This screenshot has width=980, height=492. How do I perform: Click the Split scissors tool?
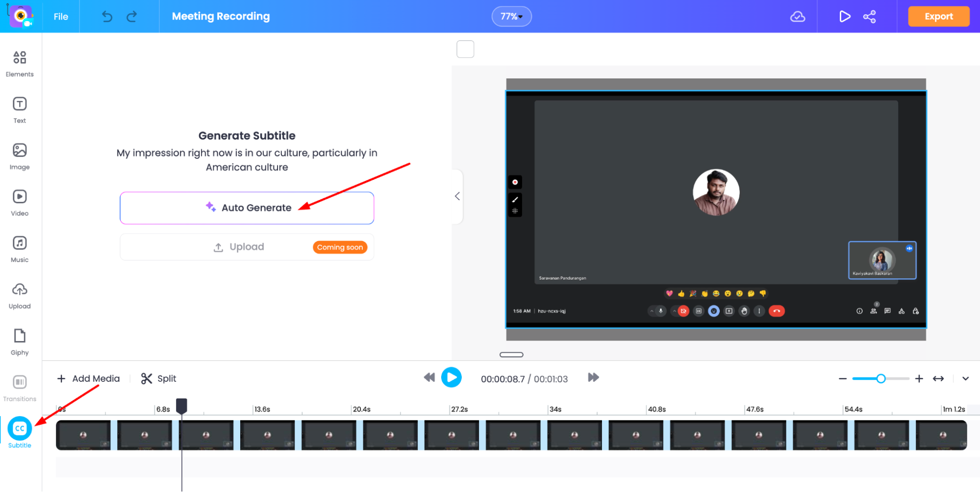[158, 378]
